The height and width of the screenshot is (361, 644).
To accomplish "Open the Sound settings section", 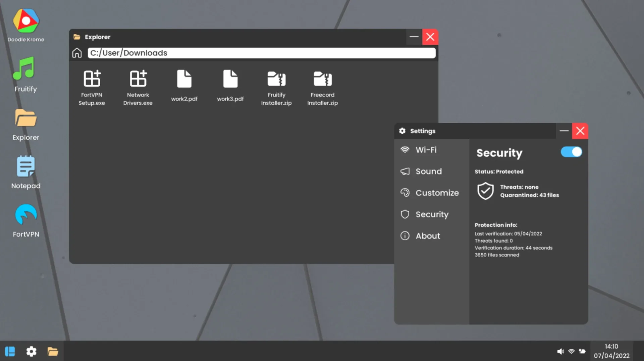I will [x=428, y=171].
